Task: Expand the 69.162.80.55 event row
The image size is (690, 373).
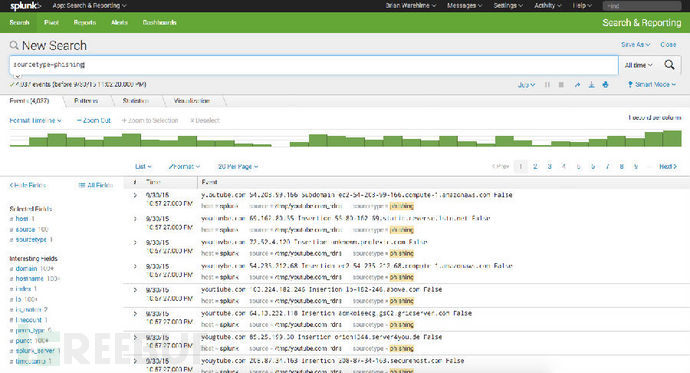Action: click(x=135, y=219)
